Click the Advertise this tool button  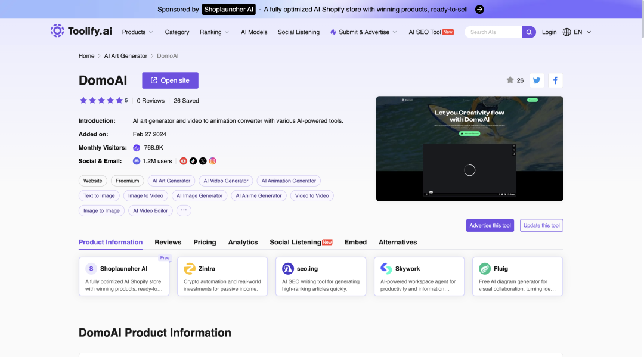click(x=490, y=225)
